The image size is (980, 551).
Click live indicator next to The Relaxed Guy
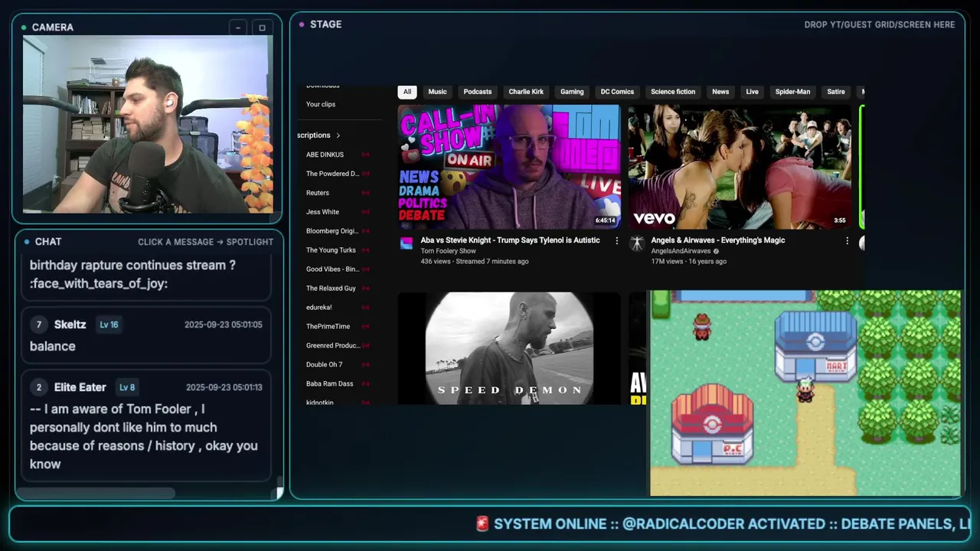365,289
